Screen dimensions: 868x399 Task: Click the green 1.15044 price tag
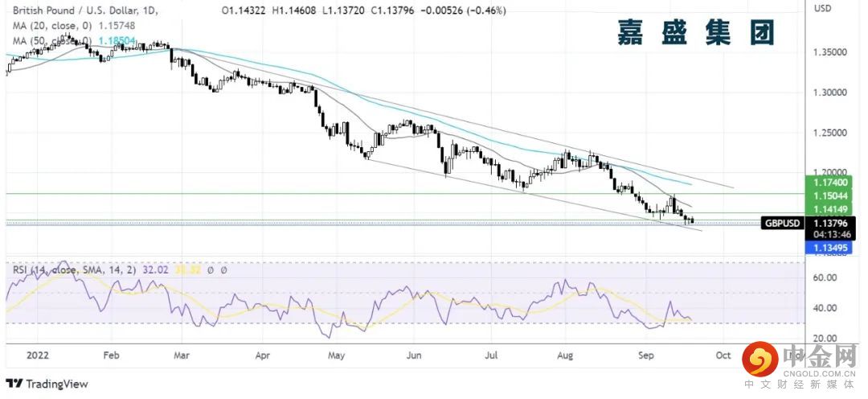pos(830,195)
